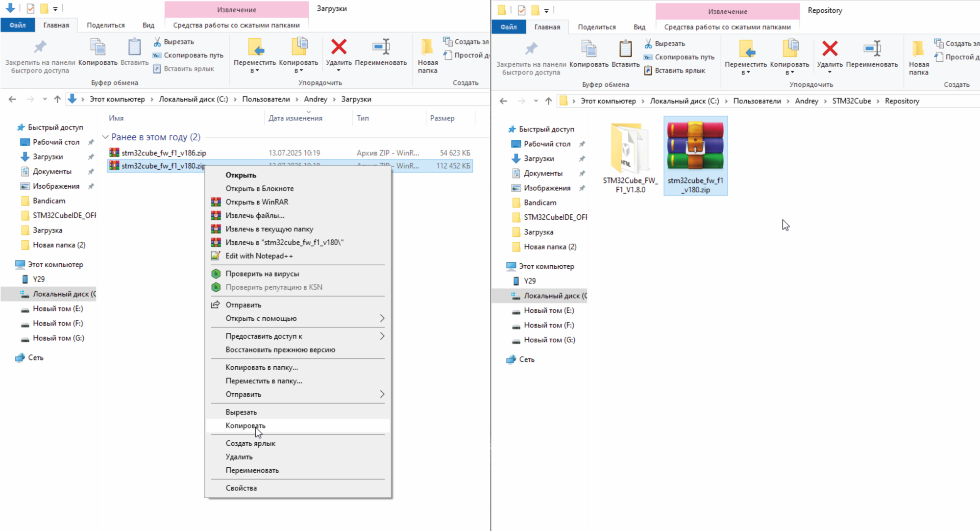Expand the Предоставить доступ к submenu
The height and width of the screenshot is (531, 980).
click(x=298, y=336)
